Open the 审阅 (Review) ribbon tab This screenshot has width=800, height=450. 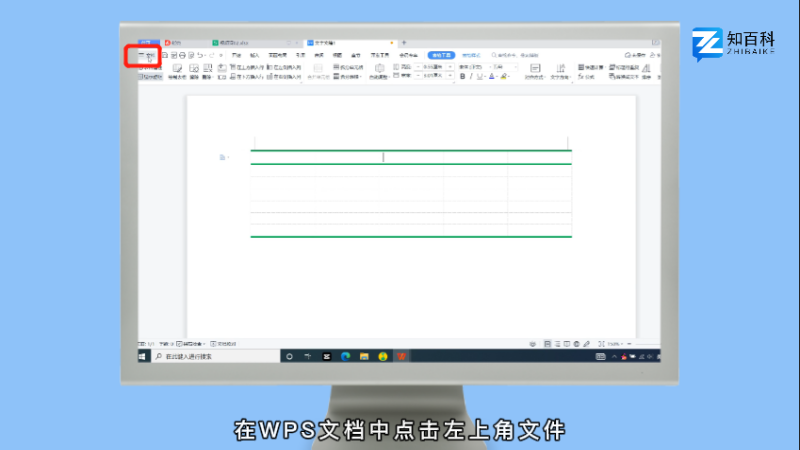click(x=319, y=55)
